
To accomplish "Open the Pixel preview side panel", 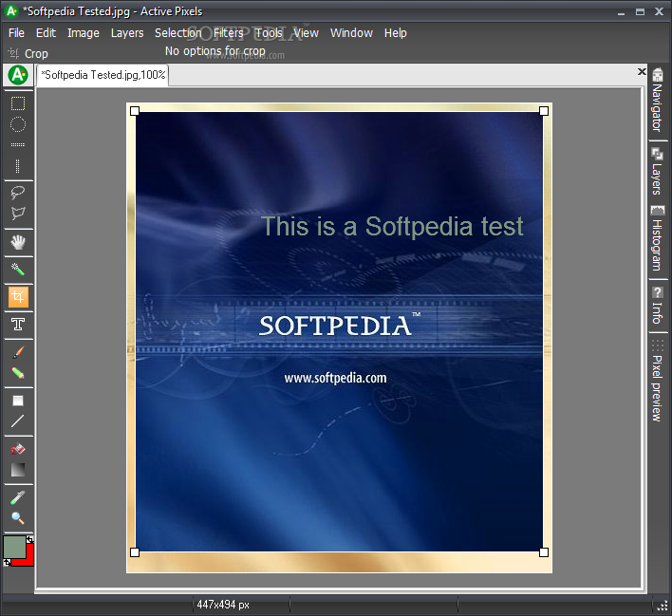I will click(657, 381).
